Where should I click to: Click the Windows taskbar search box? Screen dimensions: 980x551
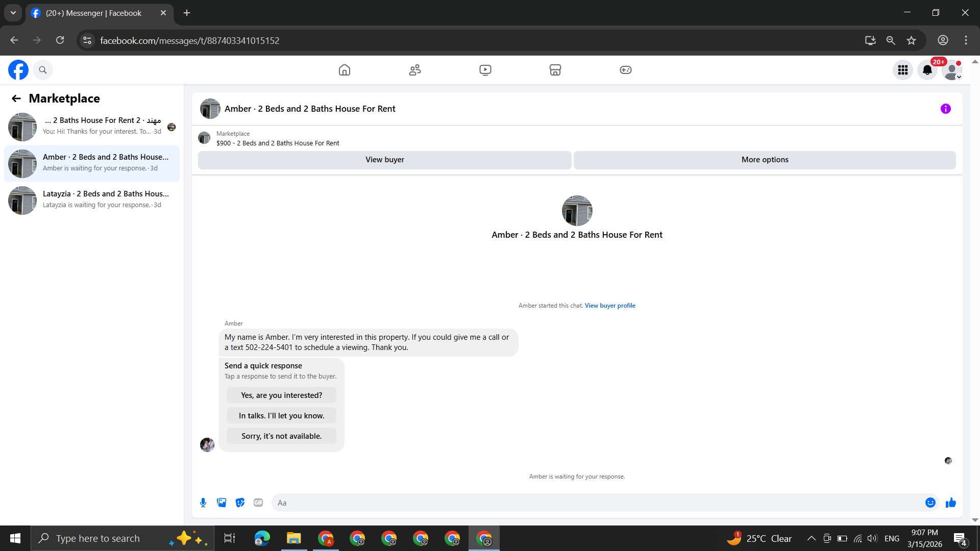(122, 538)
